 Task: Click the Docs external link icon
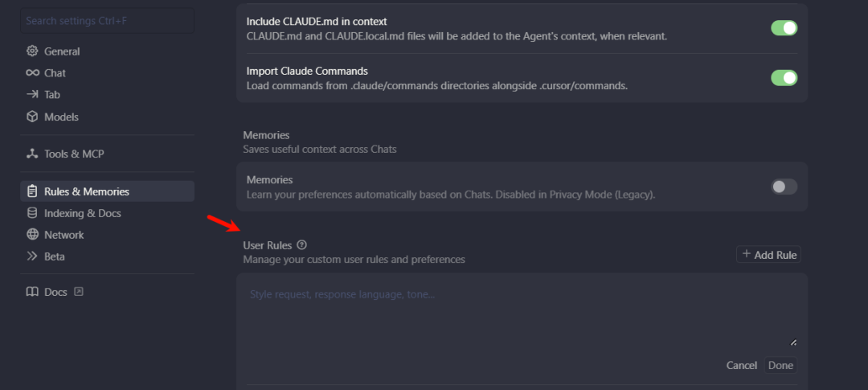pyautogui.click(x=79, y=292)
